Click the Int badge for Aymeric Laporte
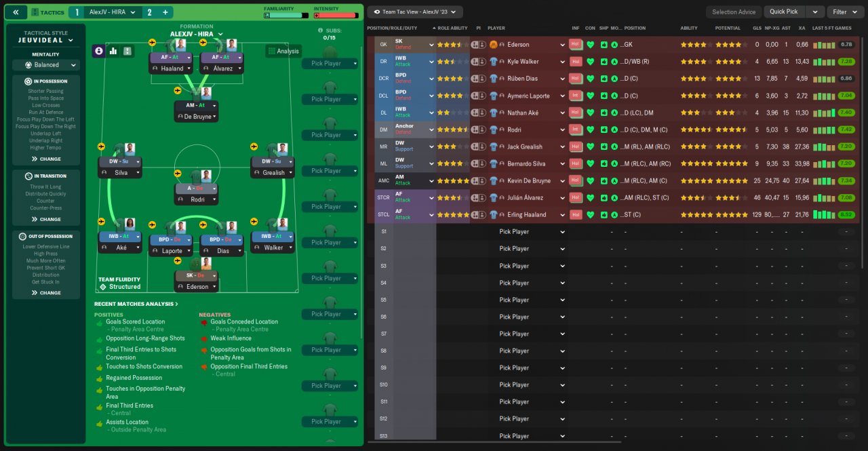868x451 pixels. coord(576,96)
